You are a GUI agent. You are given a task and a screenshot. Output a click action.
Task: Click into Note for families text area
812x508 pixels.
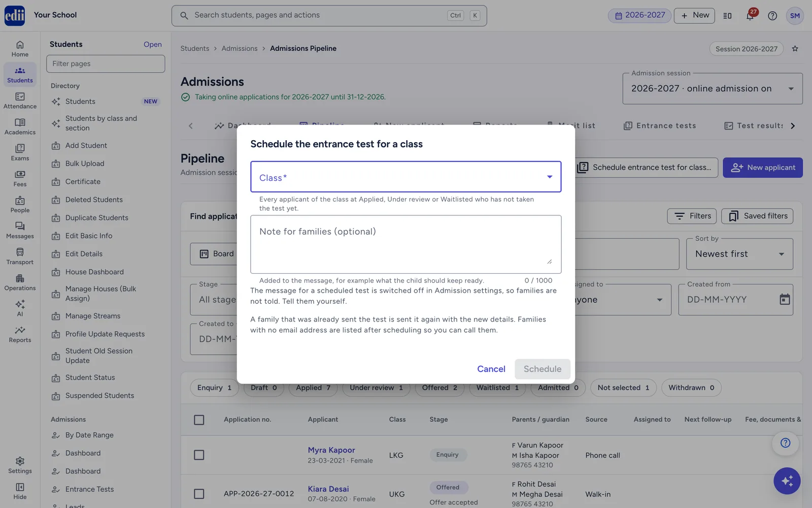coord(405,244)
